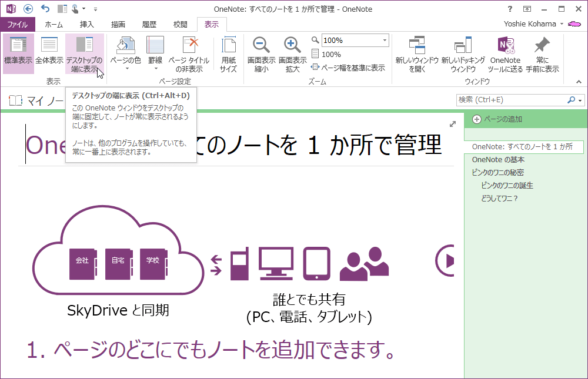Open quick access toolbar customize arrow
Screen dimensions: 588x379
coord(96,9)
